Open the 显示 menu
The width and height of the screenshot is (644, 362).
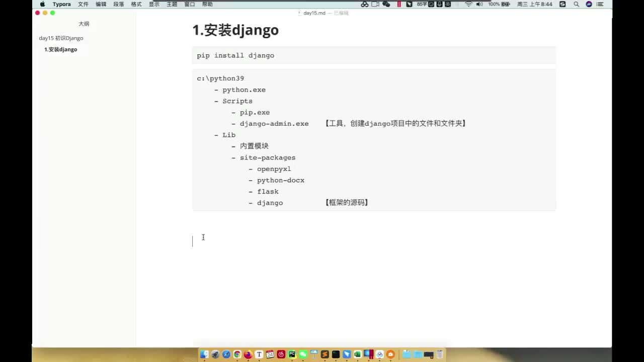(154, 4)
